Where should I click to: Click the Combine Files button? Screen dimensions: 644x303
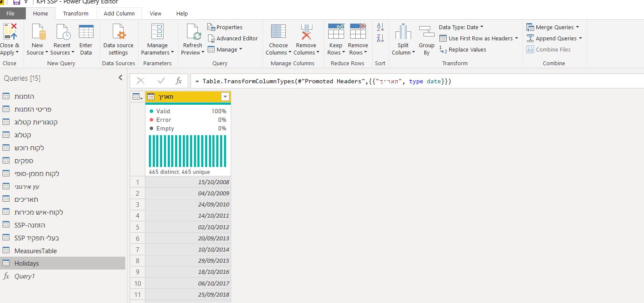pyautogui.click(x=549, y=49)
